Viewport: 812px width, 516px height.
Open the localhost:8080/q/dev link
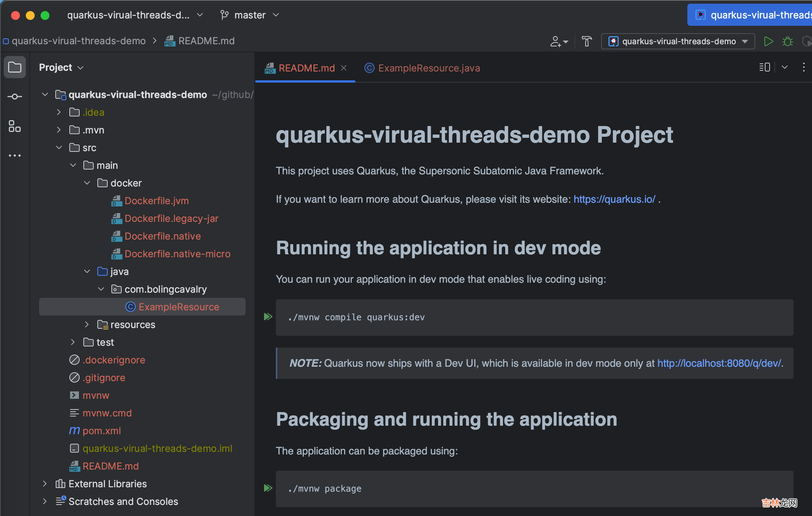[719, 363]
